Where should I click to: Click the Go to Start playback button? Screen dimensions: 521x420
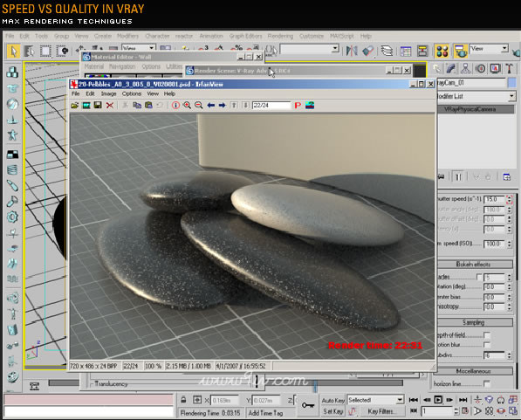413,400
